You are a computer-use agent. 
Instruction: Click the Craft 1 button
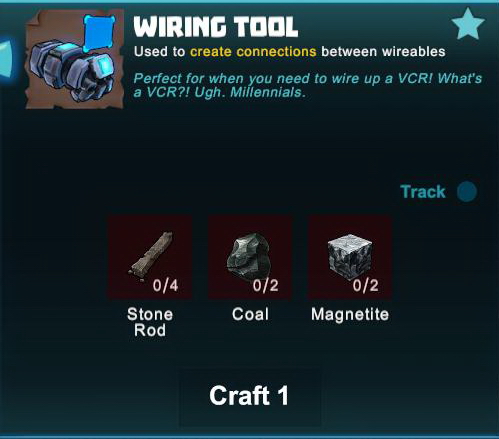250,396
